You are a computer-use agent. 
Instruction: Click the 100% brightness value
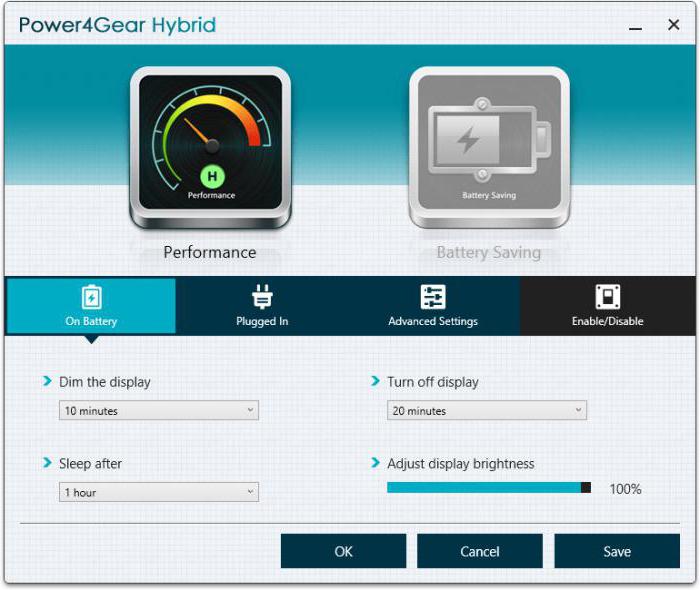(625, 489)
